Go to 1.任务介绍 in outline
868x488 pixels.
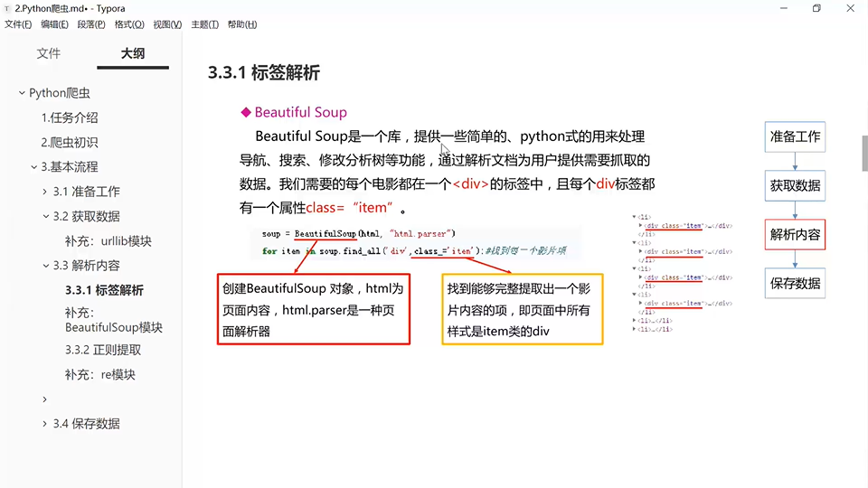(x=70, y=117)
